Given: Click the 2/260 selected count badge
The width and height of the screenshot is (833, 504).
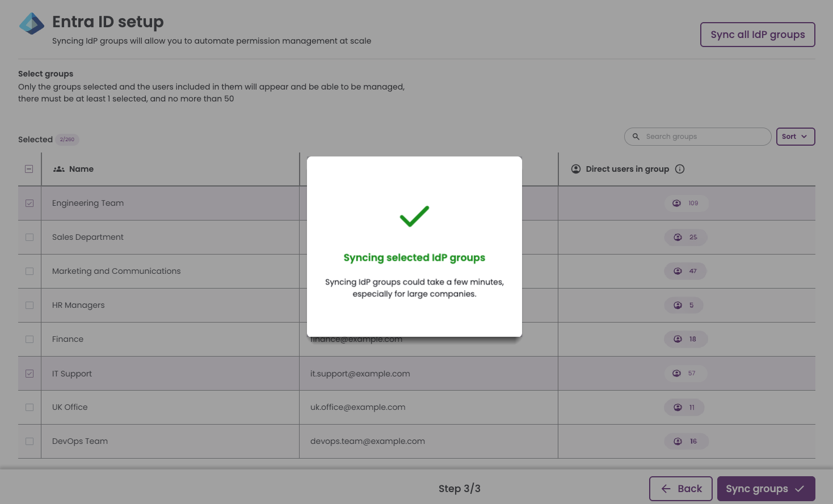Looking at the screenshot, I should (67, 139).
